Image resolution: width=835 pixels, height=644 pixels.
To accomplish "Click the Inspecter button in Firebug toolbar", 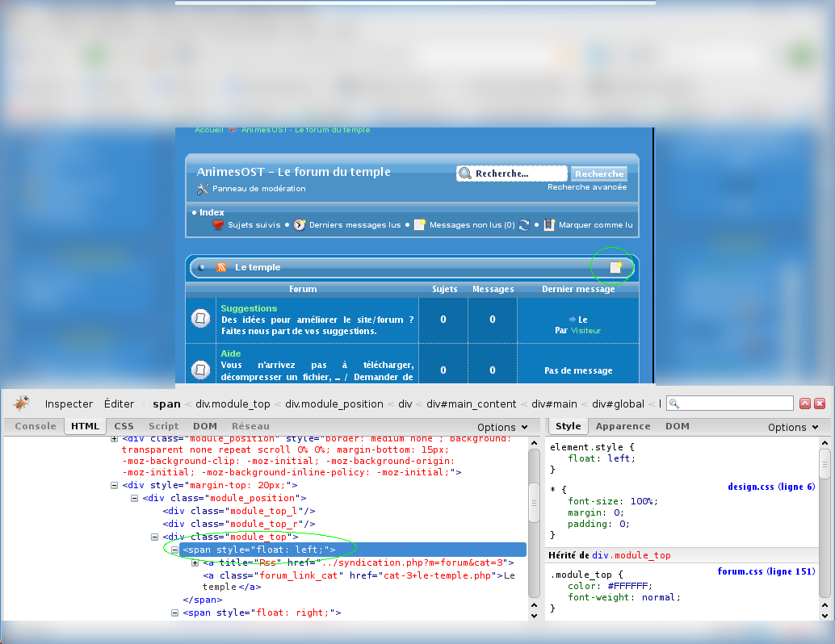I will tap(69, 404).
